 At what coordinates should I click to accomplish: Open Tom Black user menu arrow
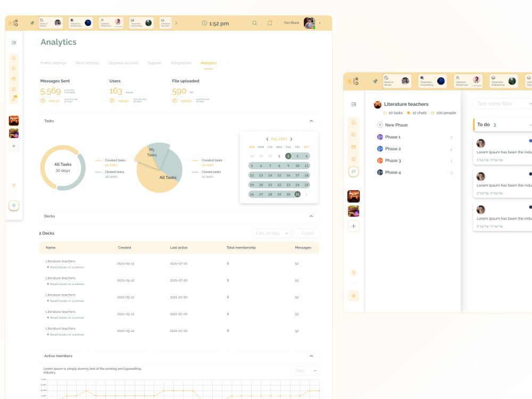(320, 23)
